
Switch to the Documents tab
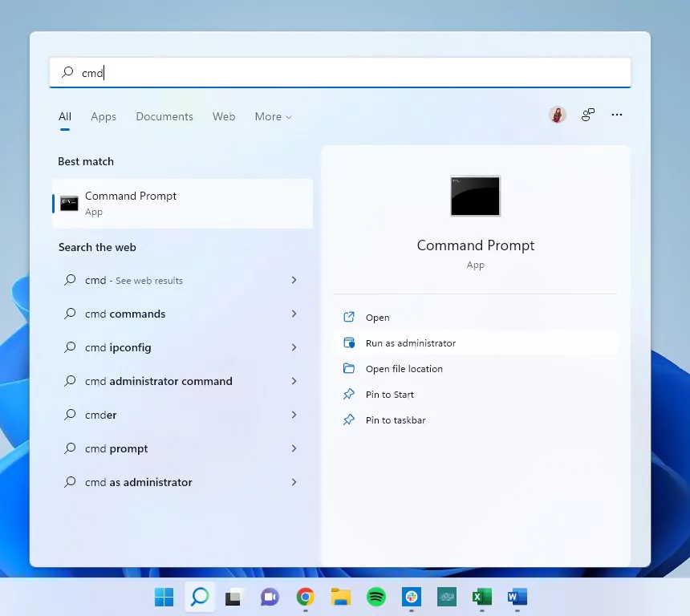coord(164,116)
